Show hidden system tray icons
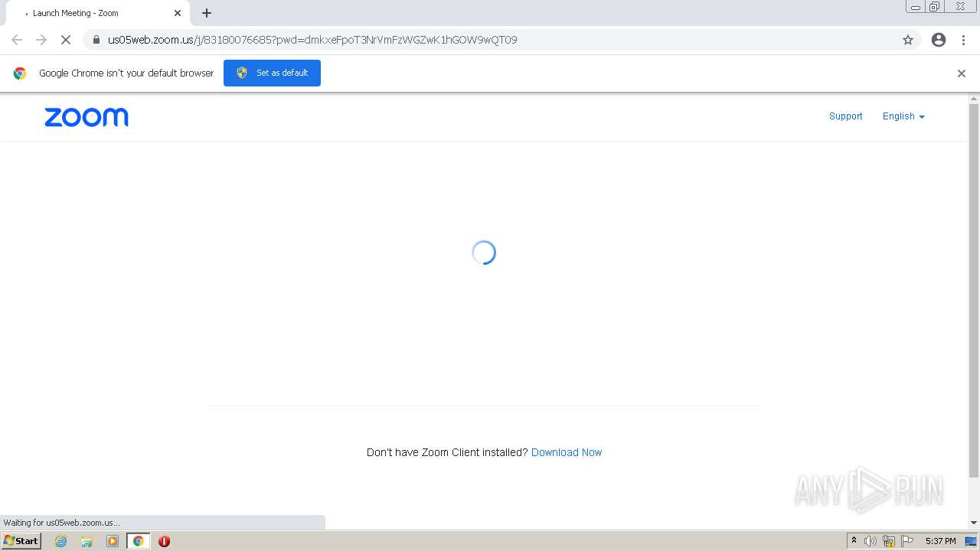Image resolution: width=980 pixels, height=551 pixels. 854,541
